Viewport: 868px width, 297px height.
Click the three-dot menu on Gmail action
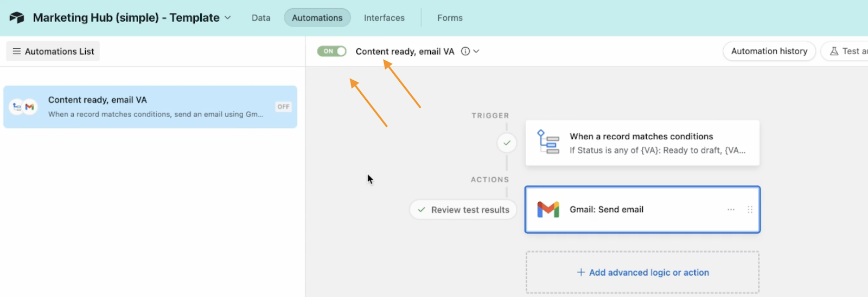[x=731, y=210]
